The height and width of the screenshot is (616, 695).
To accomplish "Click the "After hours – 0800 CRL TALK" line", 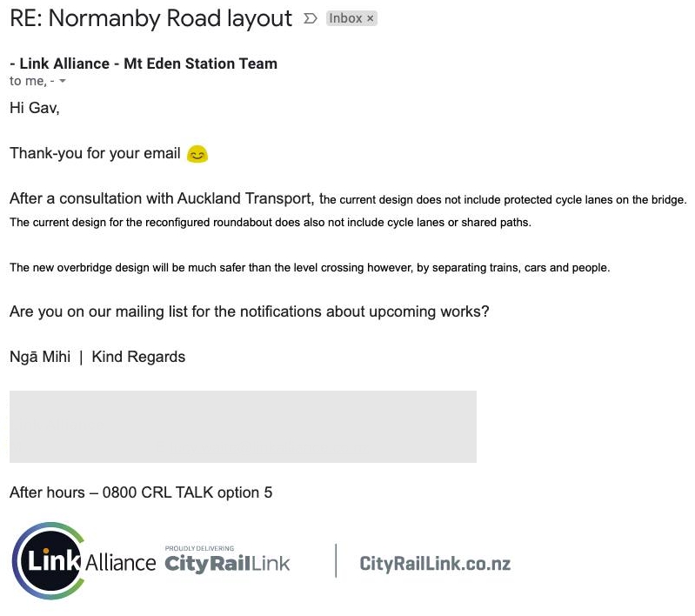I will click(141, 492).
